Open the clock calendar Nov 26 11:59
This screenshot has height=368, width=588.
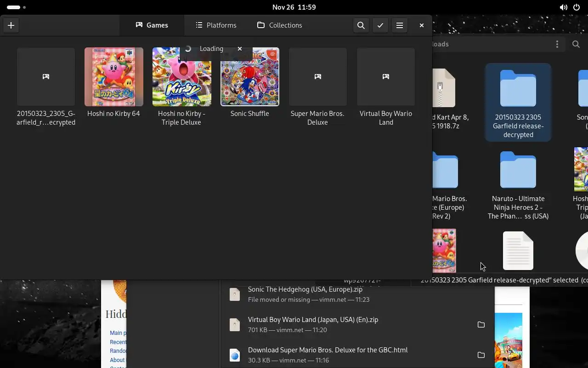coord(294,7)
